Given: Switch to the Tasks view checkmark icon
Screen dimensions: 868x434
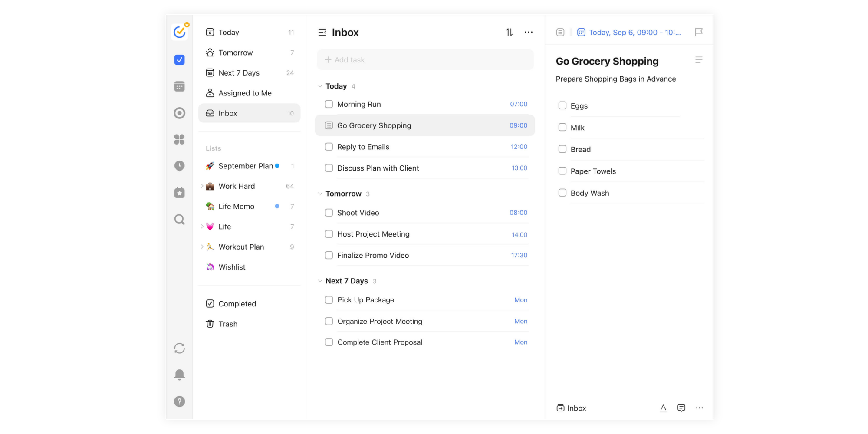Looking at the screenshot, I should pyautogui.click(x=180, y=60).
